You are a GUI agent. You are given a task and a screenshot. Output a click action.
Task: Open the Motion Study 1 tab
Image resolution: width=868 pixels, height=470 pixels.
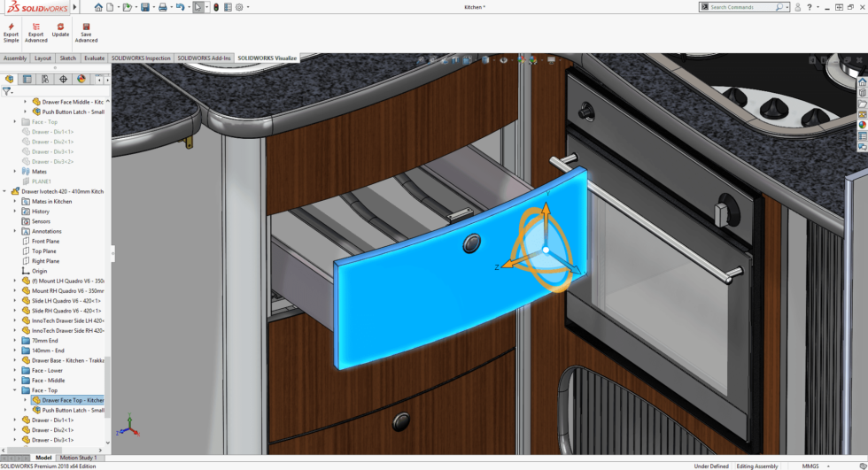78,458
